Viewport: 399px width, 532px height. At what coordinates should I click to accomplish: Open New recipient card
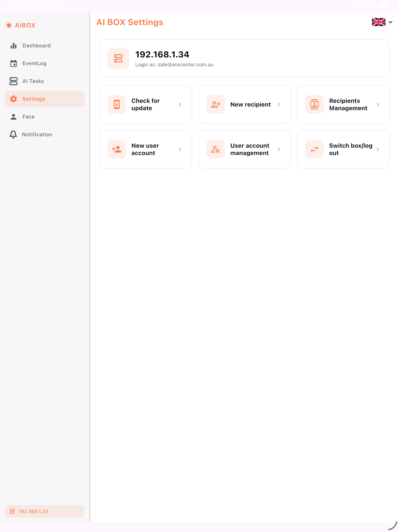245,104
